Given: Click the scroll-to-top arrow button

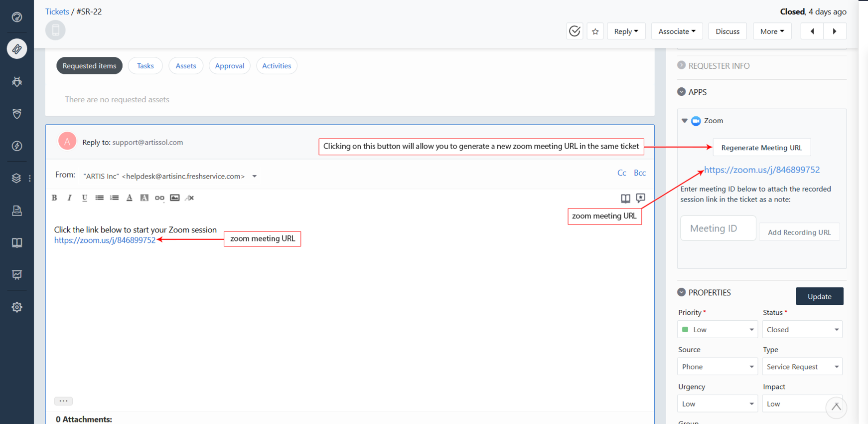Looking at the screenshot, I should tap(836, 407).
